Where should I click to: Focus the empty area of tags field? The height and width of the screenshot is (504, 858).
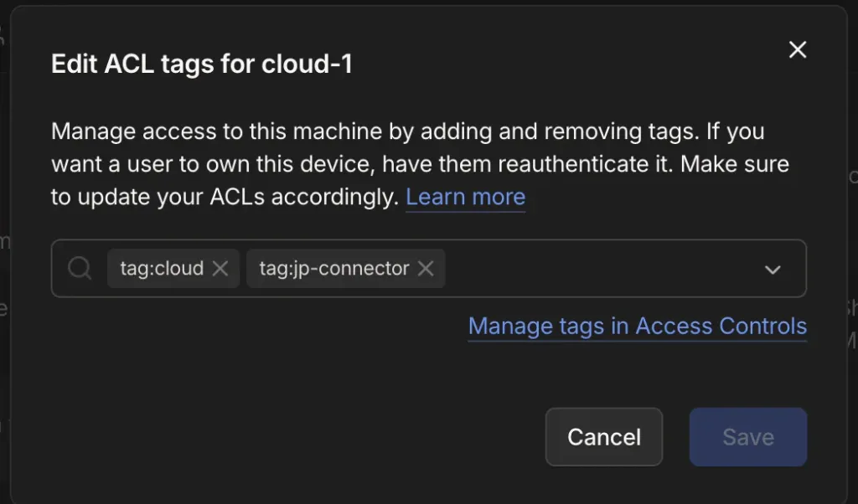(602, 269)
